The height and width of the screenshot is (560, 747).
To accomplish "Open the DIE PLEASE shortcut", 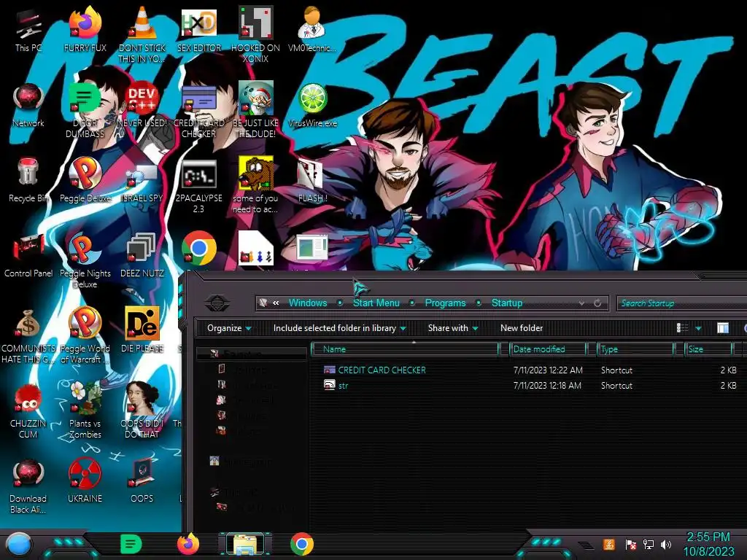I will (142, 330).
